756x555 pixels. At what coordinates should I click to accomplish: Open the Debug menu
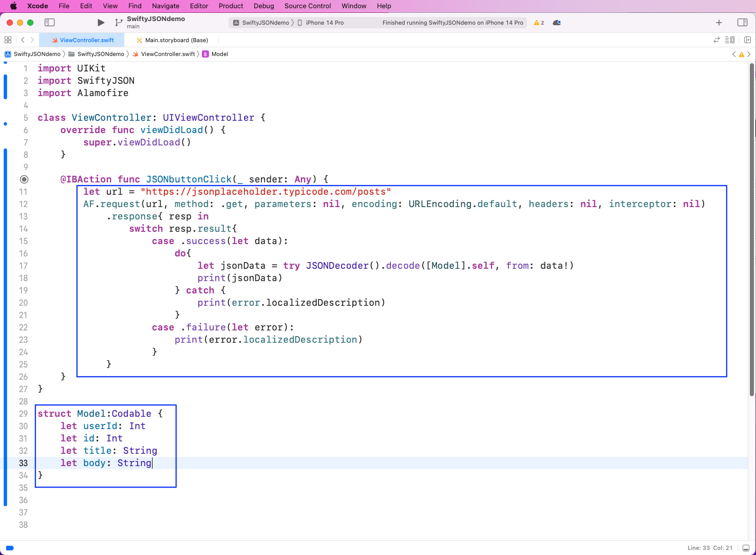pos(264,6)
